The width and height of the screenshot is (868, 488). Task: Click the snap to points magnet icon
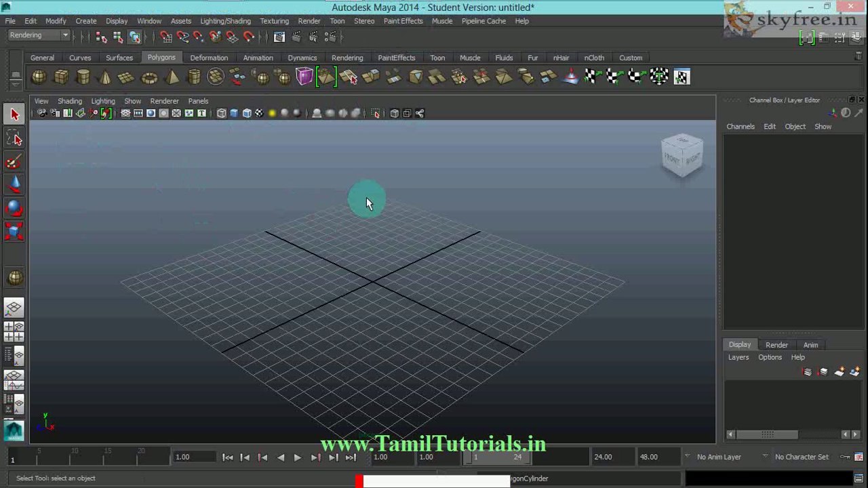click(199, 37)
